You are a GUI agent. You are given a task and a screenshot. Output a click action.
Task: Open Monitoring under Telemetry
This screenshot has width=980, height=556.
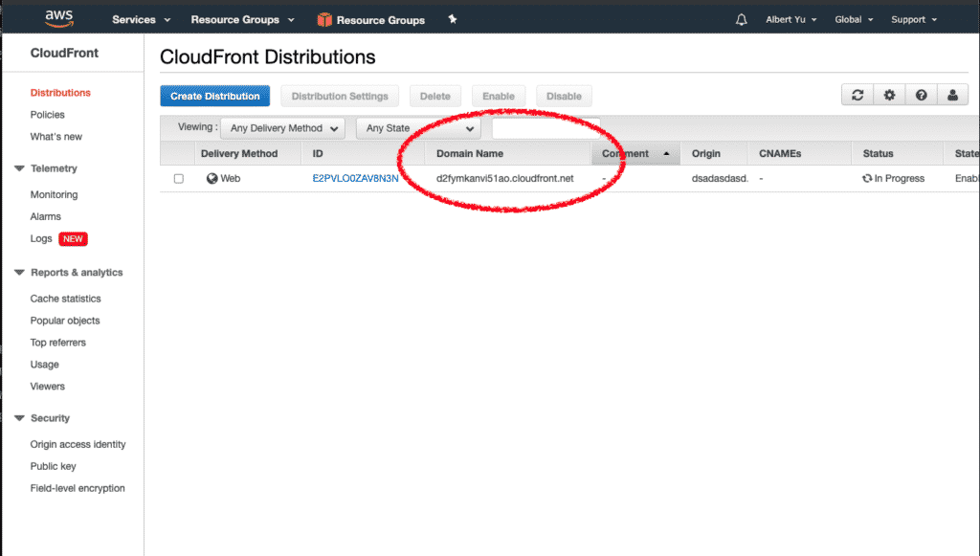click(x=55, y=194)
